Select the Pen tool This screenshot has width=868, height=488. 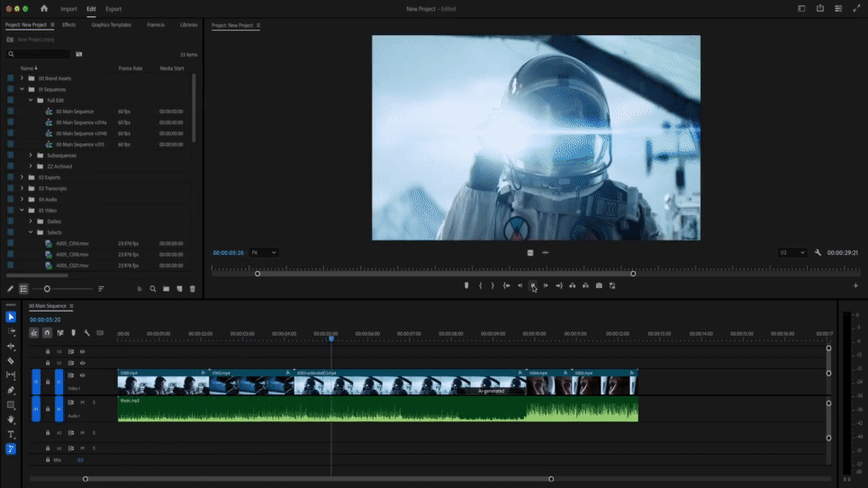pyautogui.click(x=11, y=391)
